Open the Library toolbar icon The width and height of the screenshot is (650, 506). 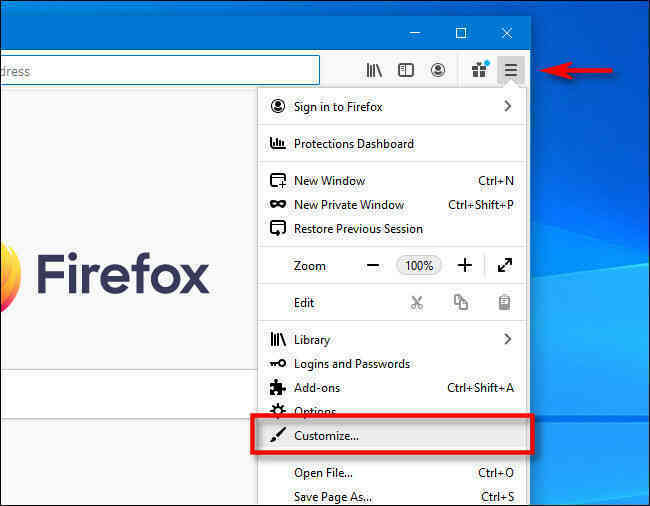[x=374, y=70]
